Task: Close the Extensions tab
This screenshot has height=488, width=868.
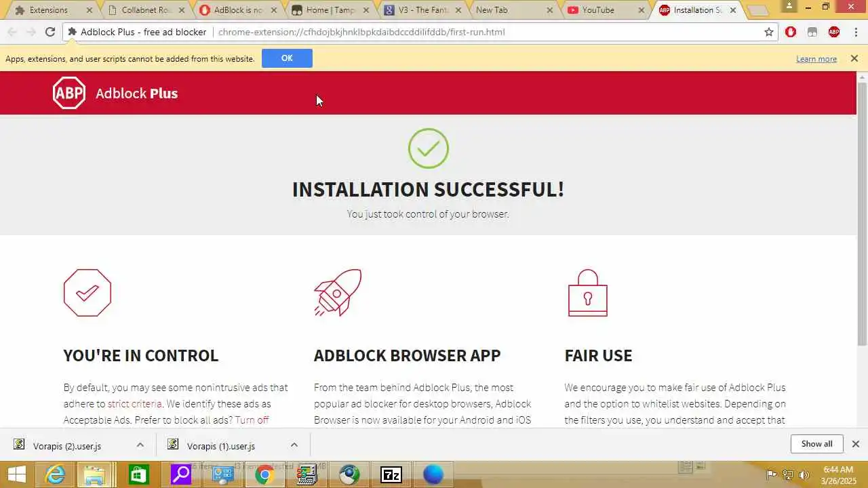Action: (89, 10)
